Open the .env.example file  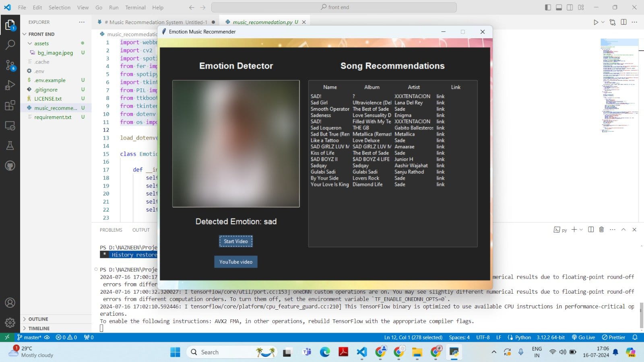(50, 80)
